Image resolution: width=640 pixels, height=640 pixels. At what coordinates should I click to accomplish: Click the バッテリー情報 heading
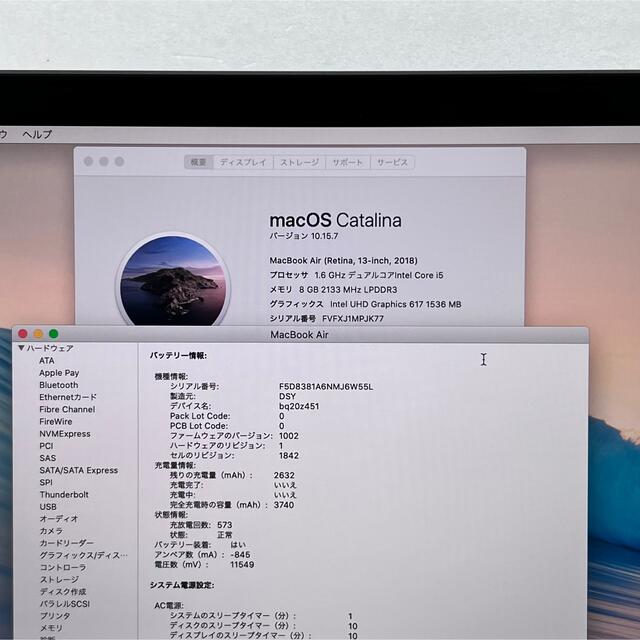point(178,356)
